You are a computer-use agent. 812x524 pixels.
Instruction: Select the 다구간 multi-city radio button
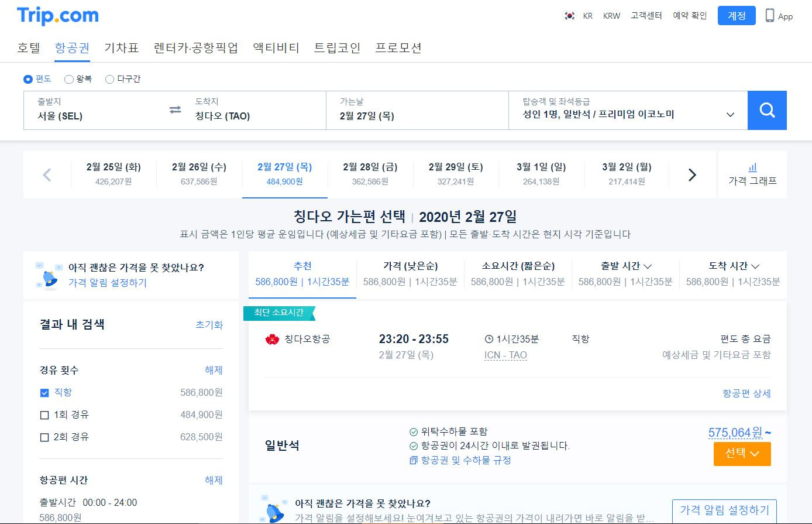(109, 79)
